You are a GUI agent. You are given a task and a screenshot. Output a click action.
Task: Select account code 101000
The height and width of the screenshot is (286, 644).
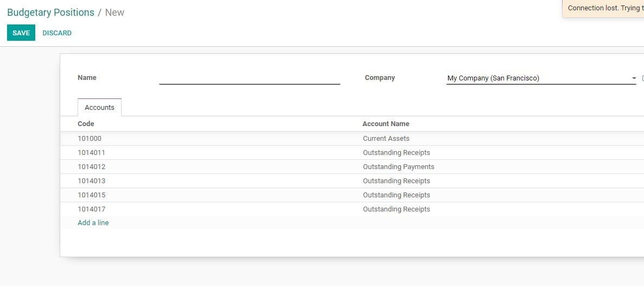pos(90,139)
